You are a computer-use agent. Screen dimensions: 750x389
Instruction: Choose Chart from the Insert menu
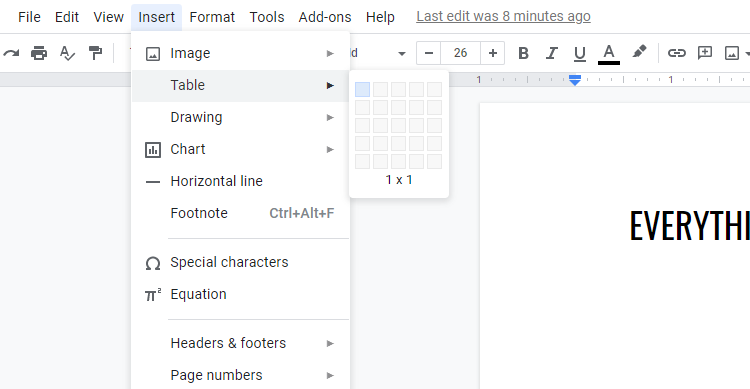tap(241, 149)
